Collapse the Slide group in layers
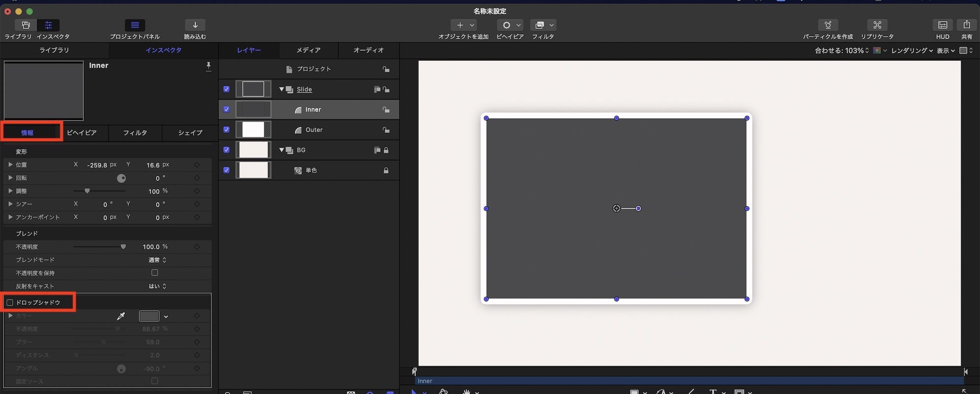The image size is (980, 394). point(282,89)
